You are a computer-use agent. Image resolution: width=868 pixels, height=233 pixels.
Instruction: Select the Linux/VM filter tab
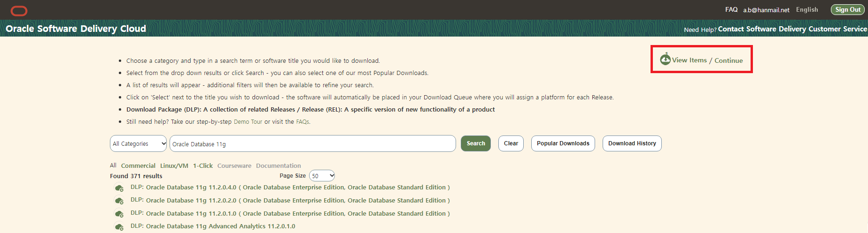(x=174, y=165)
